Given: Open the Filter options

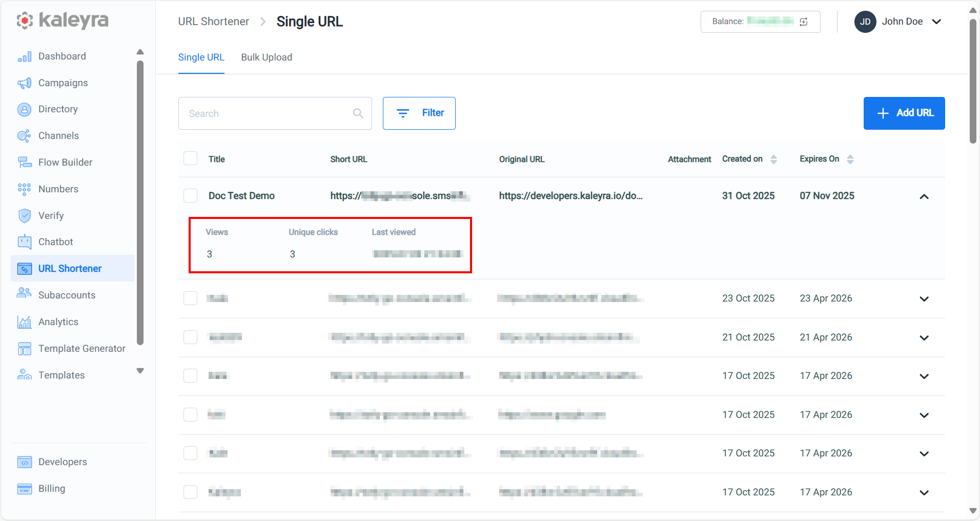Looking at the screenshot, I should click(419, 113).
